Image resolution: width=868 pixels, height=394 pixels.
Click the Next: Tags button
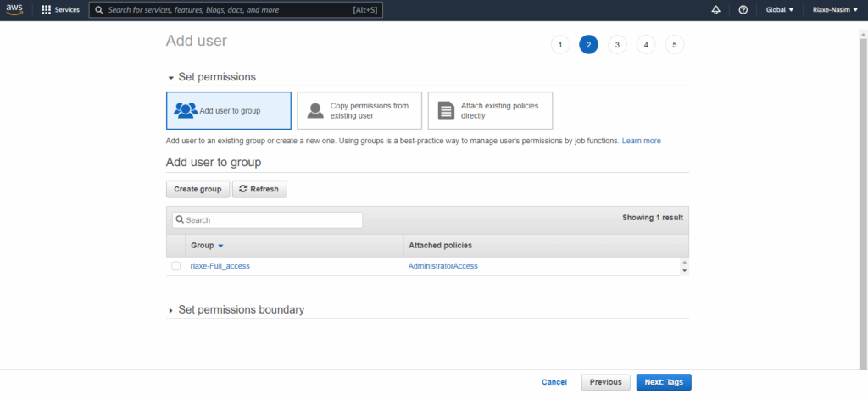(664, 382)
